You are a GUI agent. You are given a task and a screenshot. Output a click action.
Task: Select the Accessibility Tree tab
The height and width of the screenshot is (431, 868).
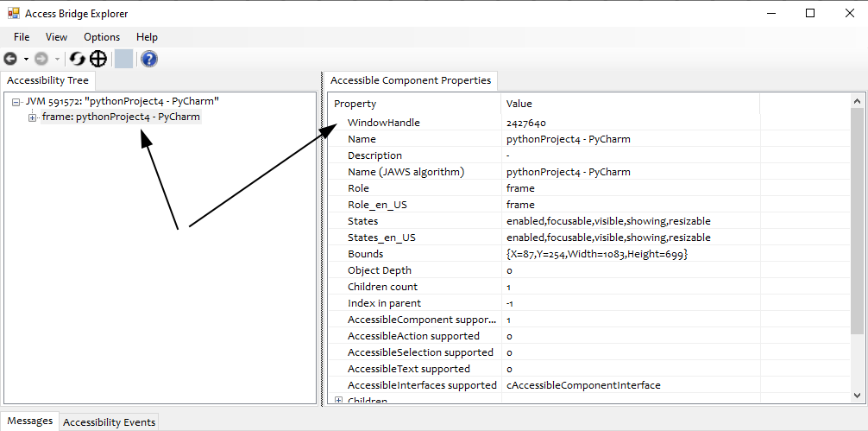tap(47, 80)
